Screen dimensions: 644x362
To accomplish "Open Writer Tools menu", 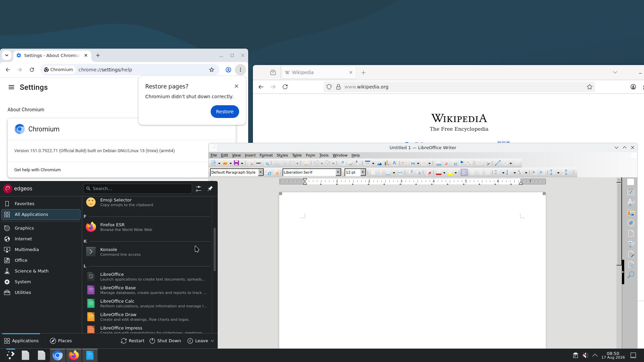I will click(x=324, y=155).
